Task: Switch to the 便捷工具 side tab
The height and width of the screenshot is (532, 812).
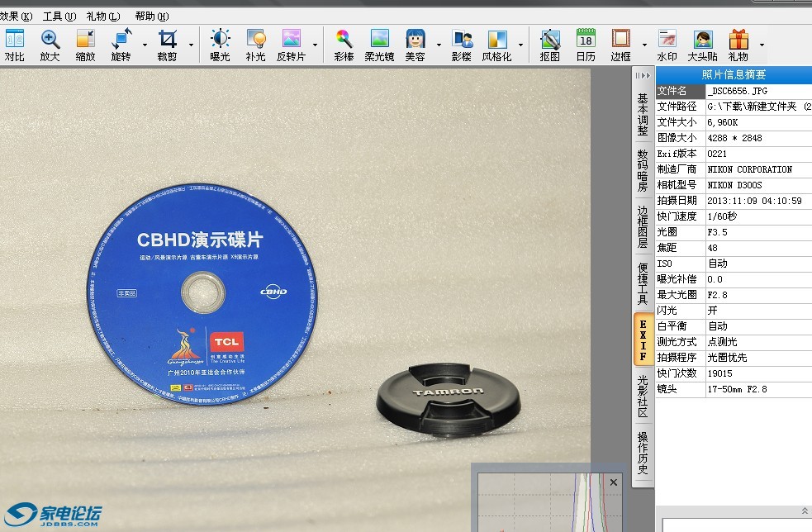Action: 643,283
